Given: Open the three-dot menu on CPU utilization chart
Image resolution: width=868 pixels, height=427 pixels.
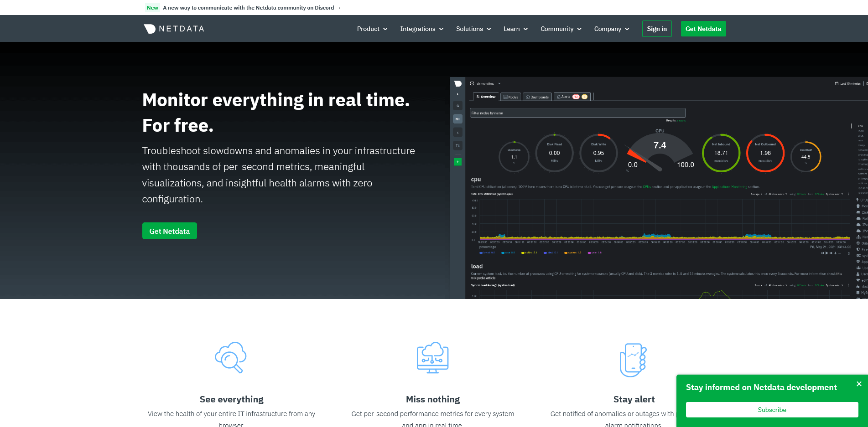Looking at the screenshot, I should click(848, 194).
